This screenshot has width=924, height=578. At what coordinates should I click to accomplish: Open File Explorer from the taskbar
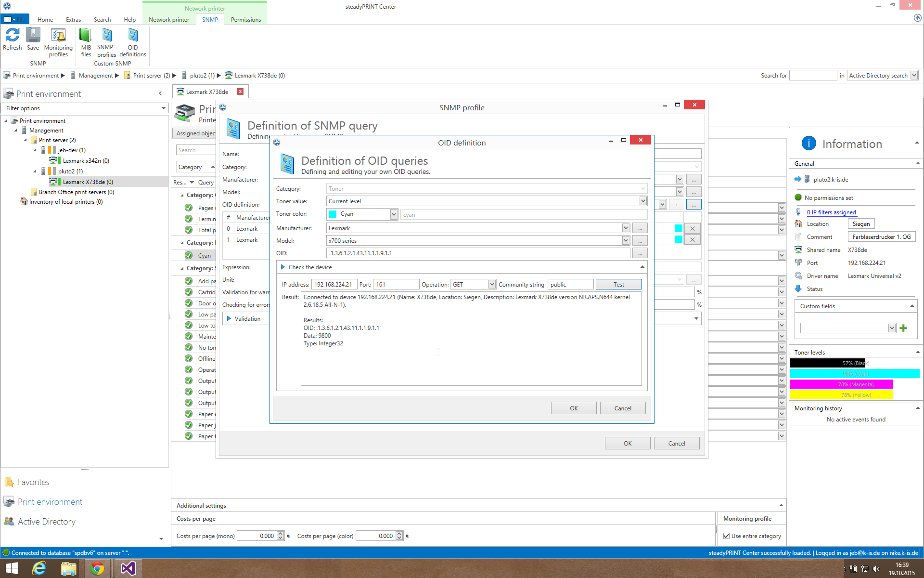point(69,568)
